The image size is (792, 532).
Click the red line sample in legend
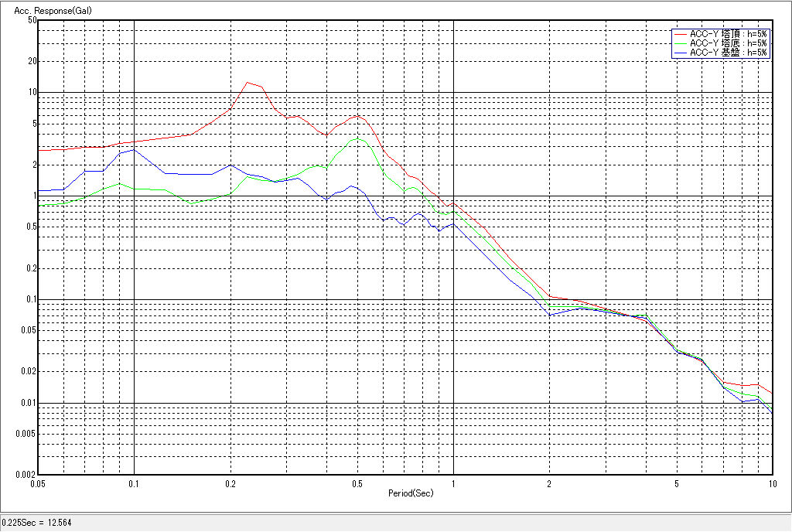pyautogui.click(x=681, y=34)
